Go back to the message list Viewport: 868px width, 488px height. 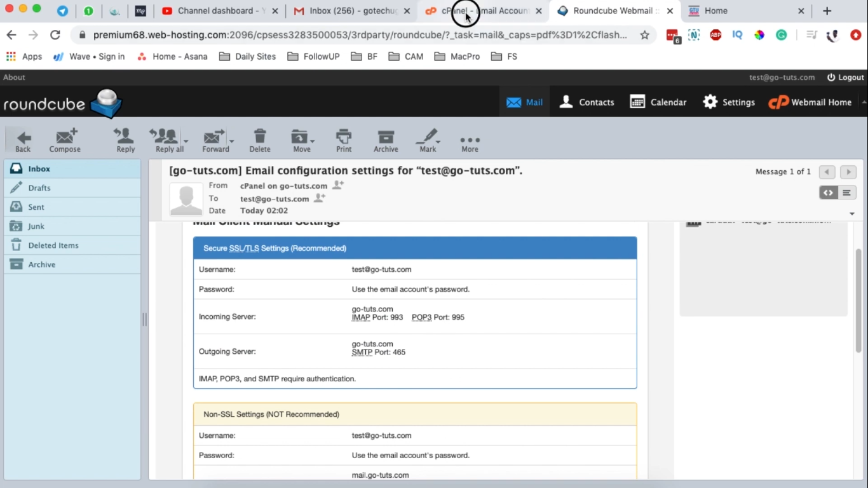tap(23, 140)
